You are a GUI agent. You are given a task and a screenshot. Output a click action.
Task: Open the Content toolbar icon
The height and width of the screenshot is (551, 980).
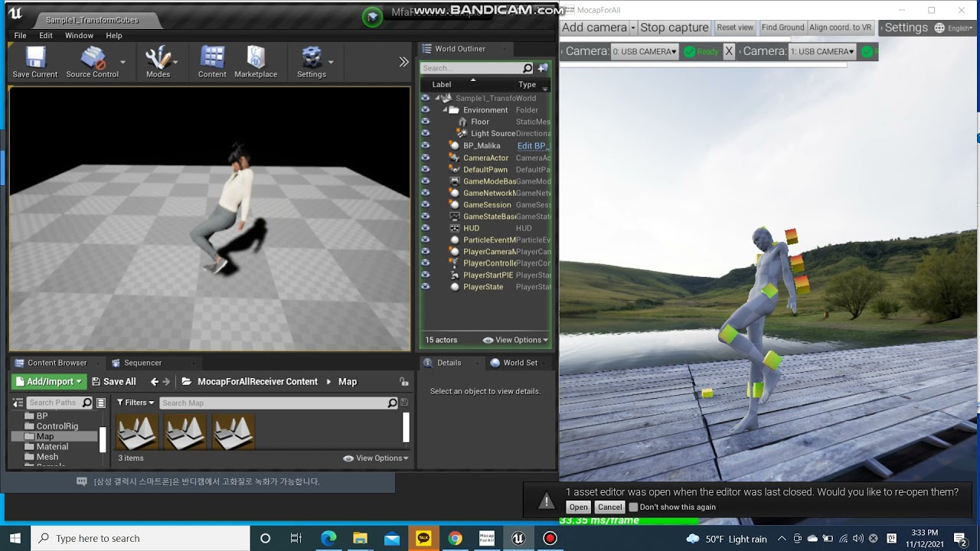point(212,63)
